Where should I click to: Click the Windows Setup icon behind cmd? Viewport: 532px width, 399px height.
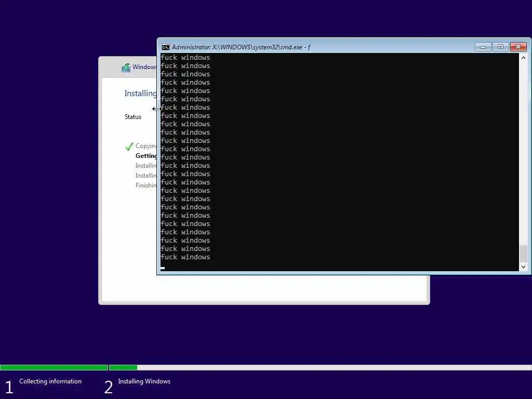126,68
